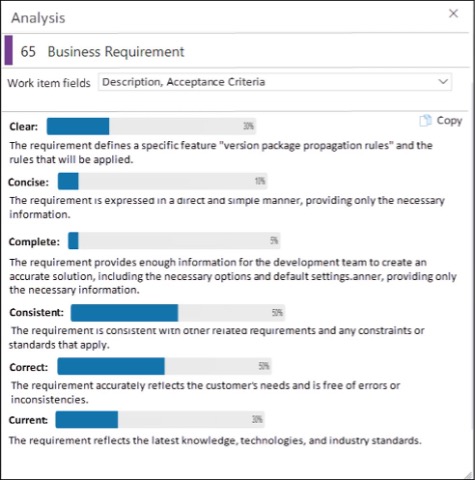This screenshot has height=480, width=476.
Task: Click the Complete score progress bar
Action: click(174, 241)
